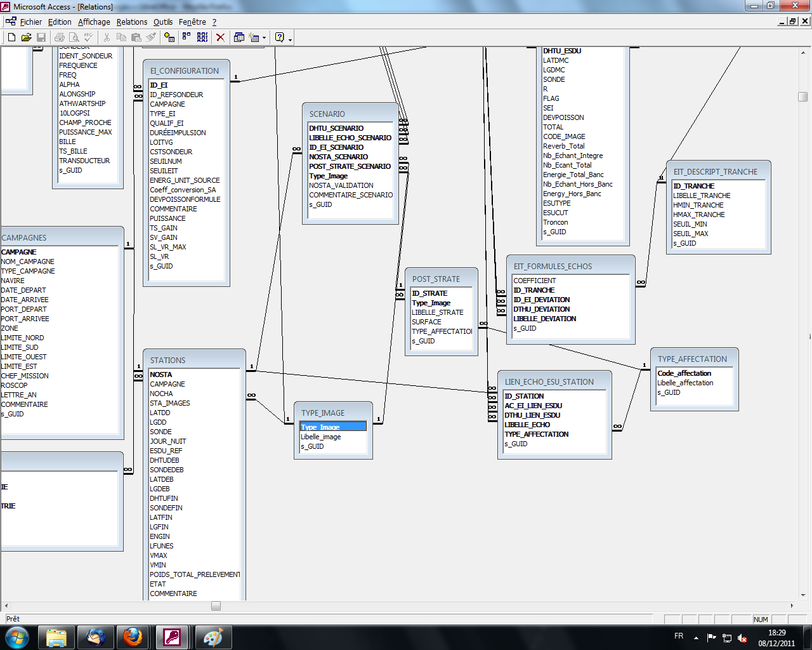Screen dimensions: 812x650
Task: Click the Save floppy disk icon
Action: (41, 37)
